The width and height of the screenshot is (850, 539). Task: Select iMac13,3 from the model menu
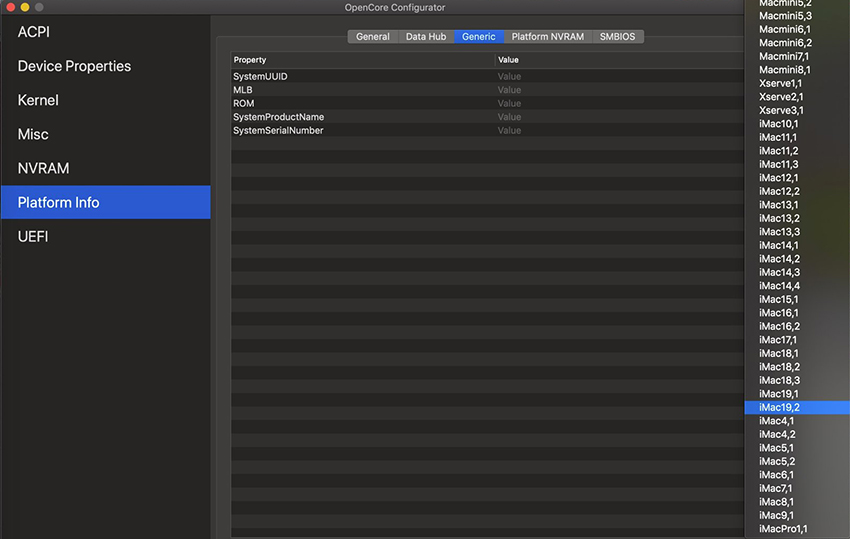click(797, 232)
